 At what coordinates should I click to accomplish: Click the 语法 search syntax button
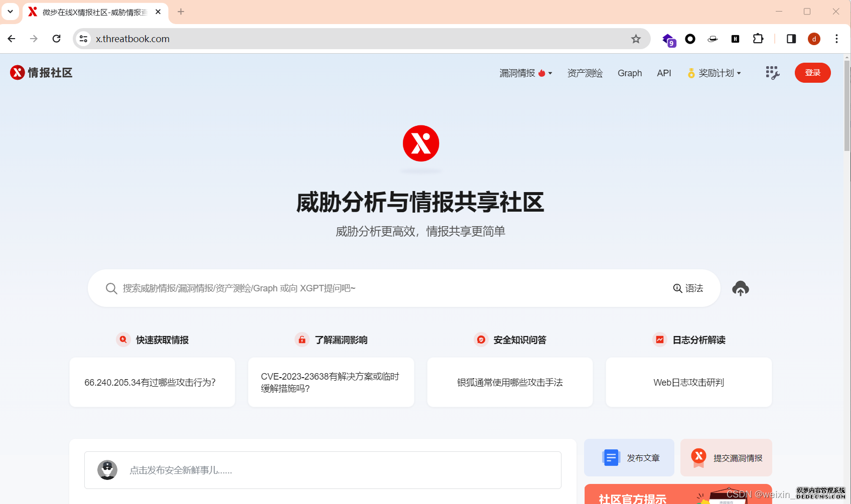click(x=688, y=288)
